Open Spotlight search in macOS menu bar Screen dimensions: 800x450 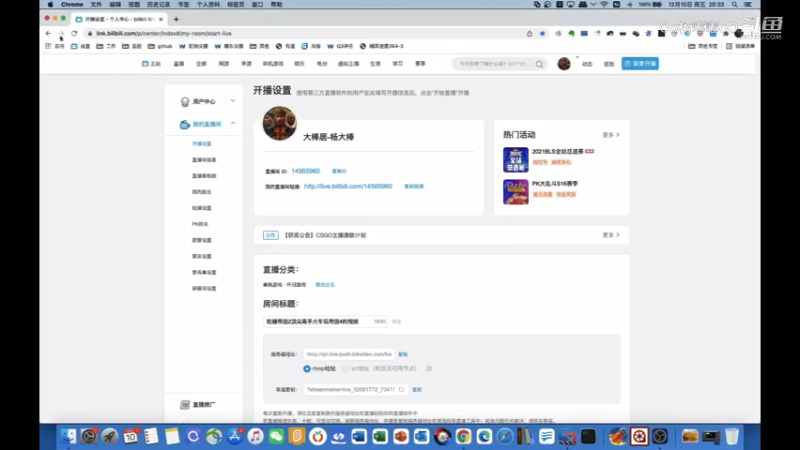735,4
